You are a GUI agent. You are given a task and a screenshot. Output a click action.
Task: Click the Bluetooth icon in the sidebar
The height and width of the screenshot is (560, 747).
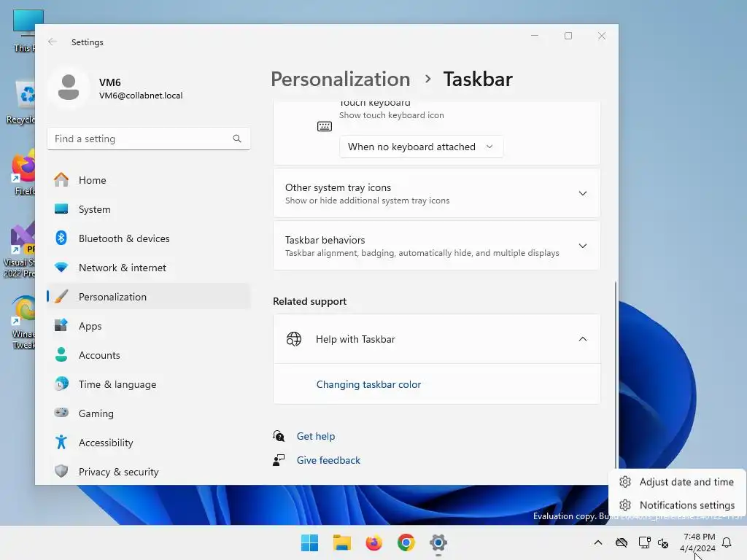61,238
